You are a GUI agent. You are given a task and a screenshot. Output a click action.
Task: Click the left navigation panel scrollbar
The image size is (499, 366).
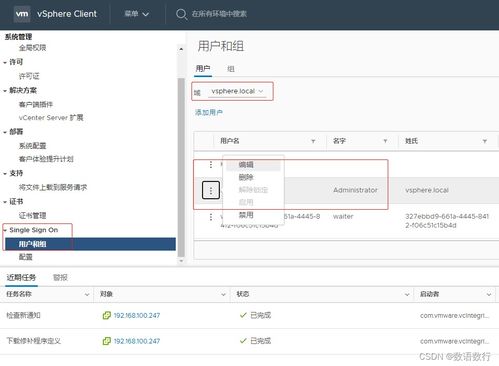pyautogui.click(x=181, y=167)
